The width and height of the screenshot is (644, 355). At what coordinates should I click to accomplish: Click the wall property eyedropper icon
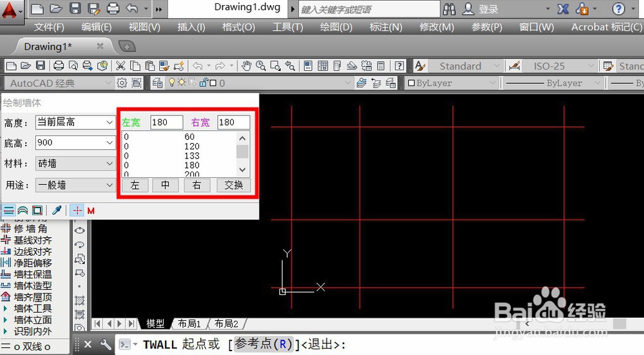(57, 211)
